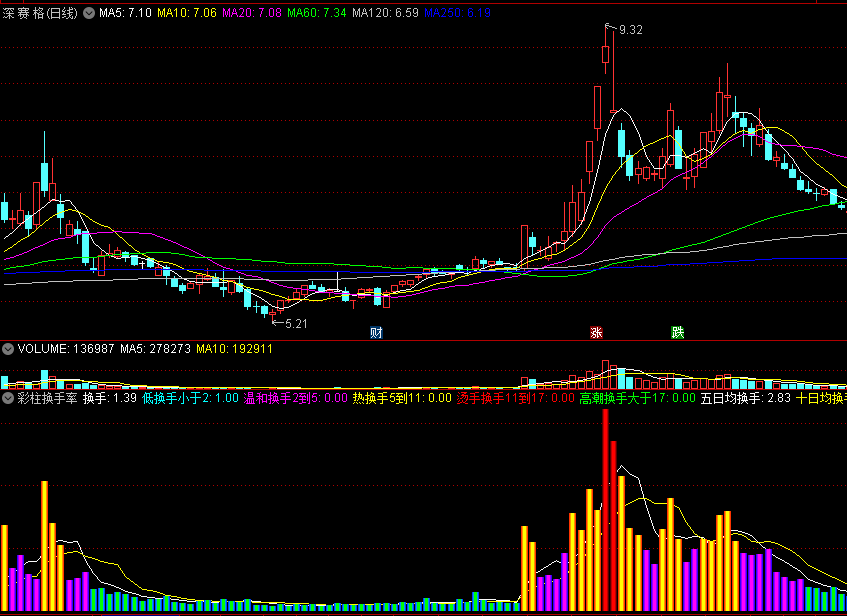Viewport: 847px width, 616px height.
Task: Click the blue MA250: 6.19 label
Action: point(458,13)
